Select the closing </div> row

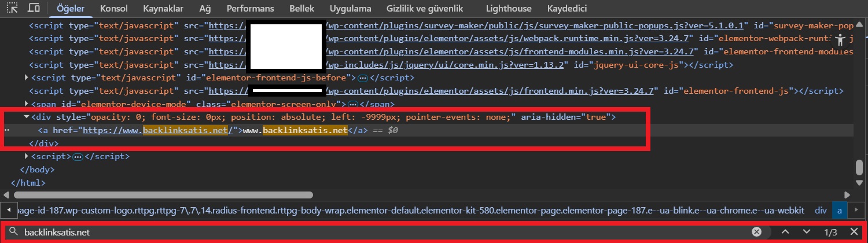click(x=43, y=143)
